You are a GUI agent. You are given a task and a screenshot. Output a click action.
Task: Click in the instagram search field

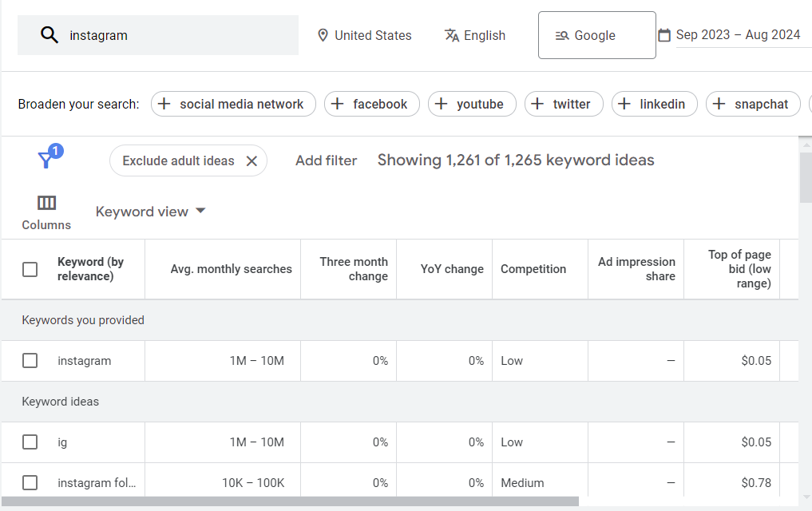point(158,35)
